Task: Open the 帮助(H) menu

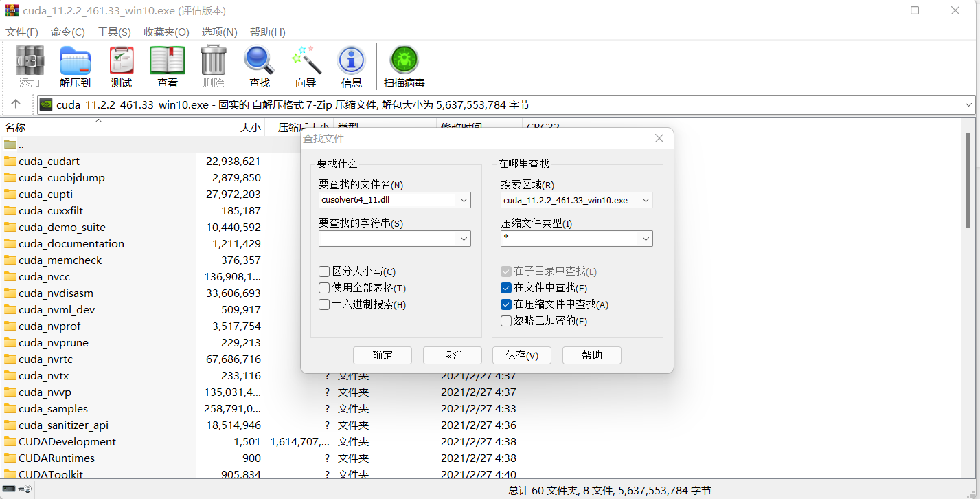Action: pyautogui.click(x=267, y=32)
